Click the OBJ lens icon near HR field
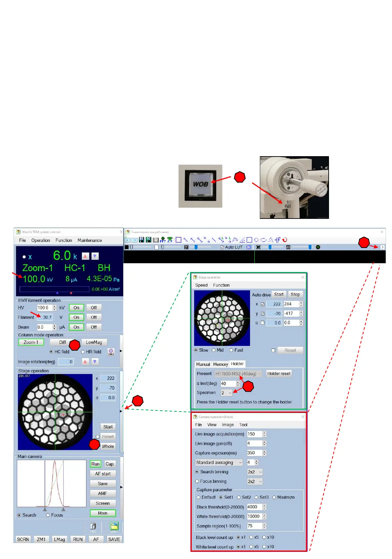Screen dimensions: 392x559 pos(111,352)
